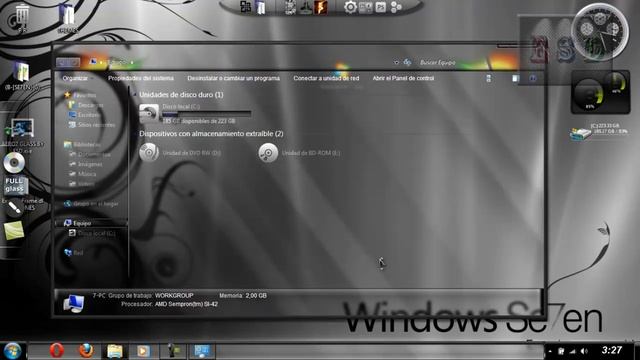Click the AMD Sempron(tm) SI-42 processor text

click(x=186, y=304)
